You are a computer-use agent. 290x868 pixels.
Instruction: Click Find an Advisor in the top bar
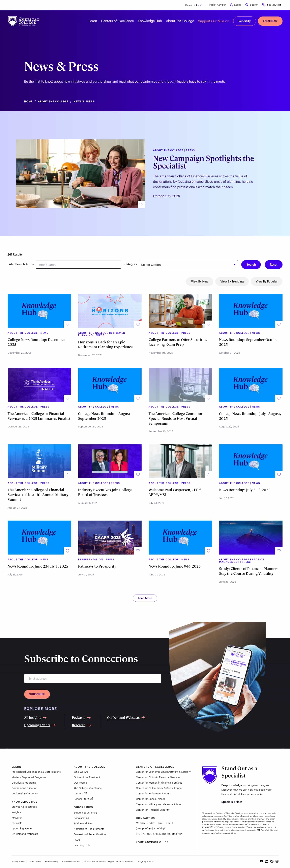[x=217, y=5]
